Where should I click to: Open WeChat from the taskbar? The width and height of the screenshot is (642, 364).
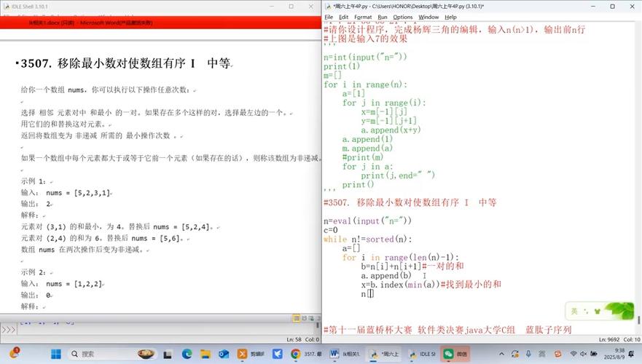[x=458, y=354]
